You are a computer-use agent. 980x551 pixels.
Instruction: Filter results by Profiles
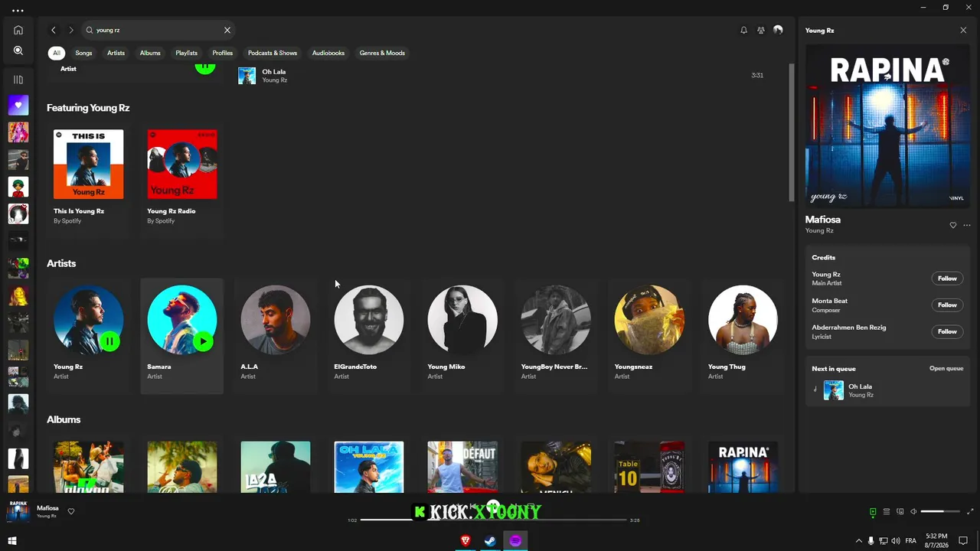223,53
